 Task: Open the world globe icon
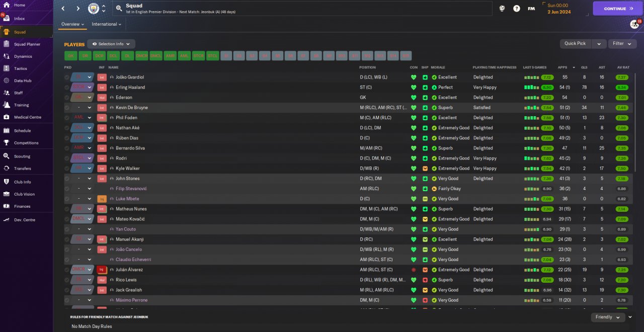[502, 9]
